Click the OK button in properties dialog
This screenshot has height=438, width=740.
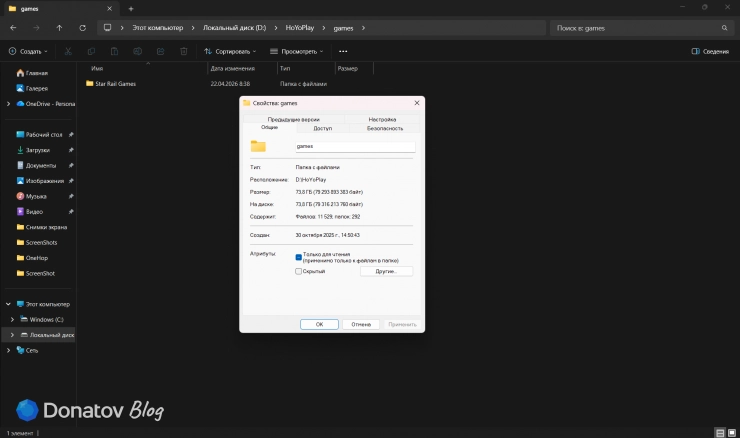[x=320, y=324]
